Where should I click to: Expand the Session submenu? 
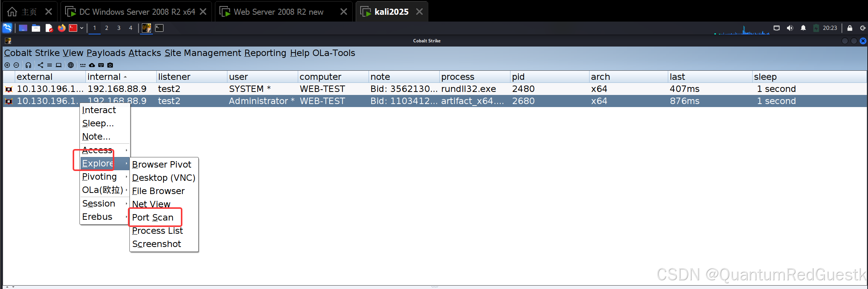[x=105, y=204]
